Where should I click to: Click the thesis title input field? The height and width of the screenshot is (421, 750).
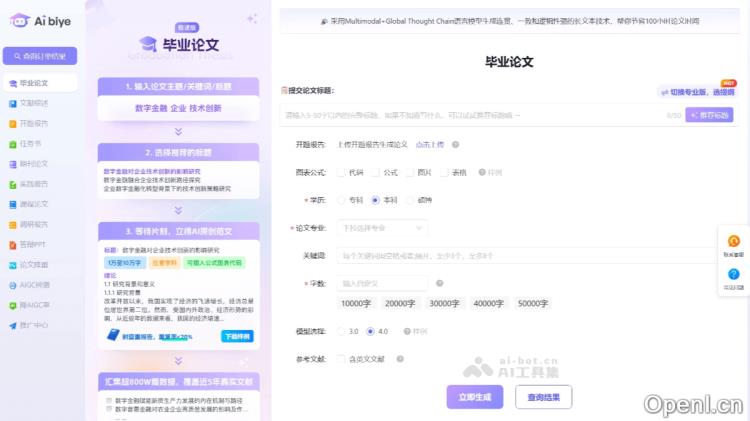470,115
